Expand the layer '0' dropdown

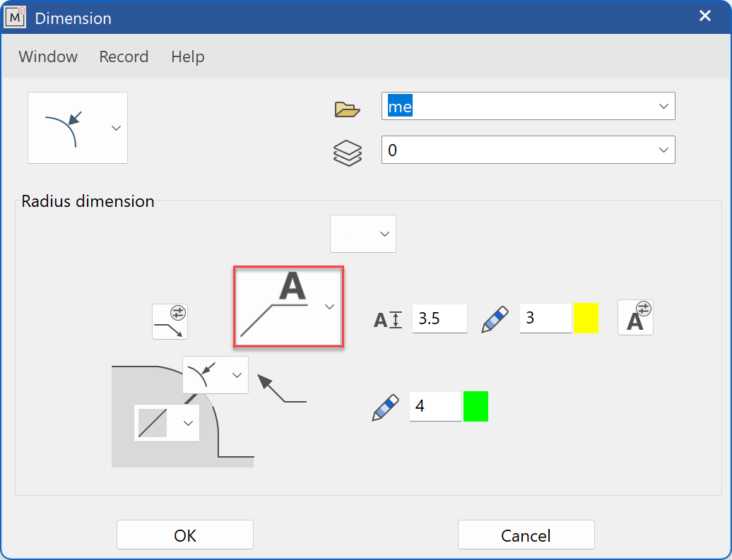click(663, 150)
